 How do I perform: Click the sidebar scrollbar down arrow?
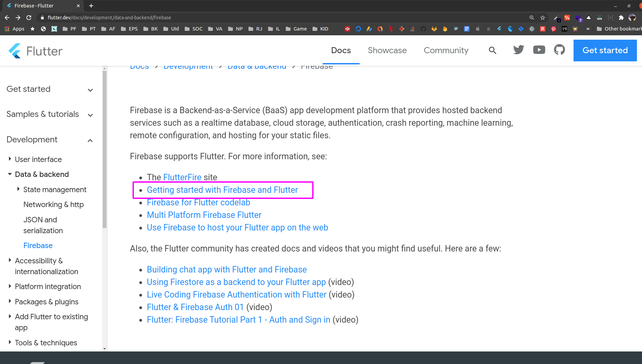click(104, 348)
